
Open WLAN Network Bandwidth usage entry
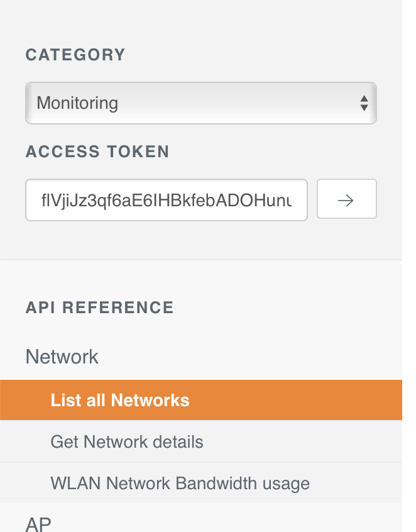tap(180, 483)
